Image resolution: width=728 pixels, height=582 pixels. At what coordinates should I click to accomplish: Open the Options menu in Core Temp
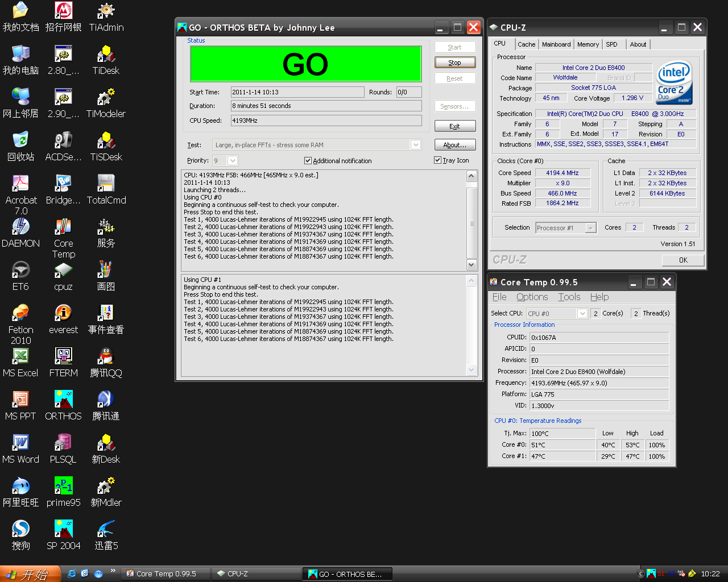click(532, 297)
